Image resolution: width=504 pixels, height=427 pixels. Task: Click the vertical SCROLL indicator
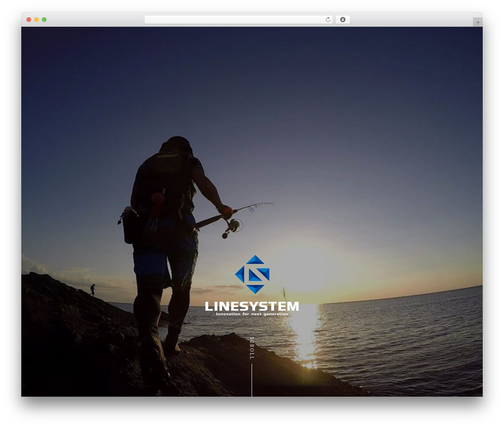click(x=252, y=348)
